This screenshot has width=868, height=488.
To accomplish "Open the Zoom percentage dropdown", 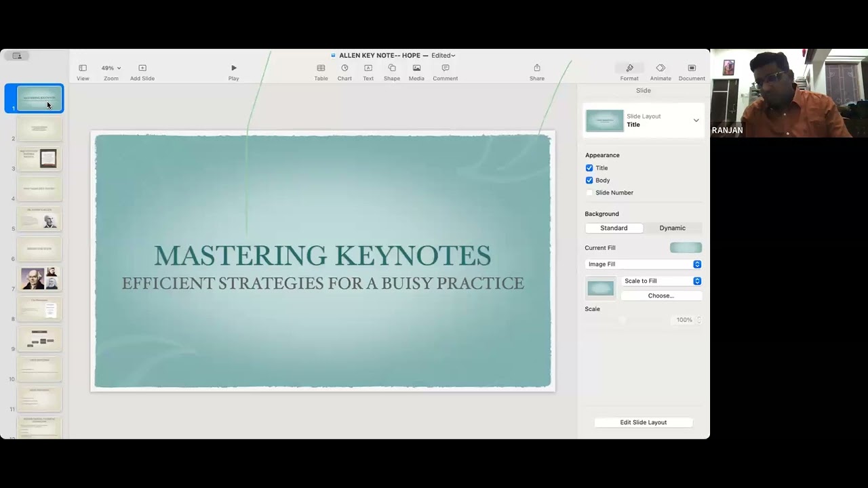I will (111, 68).
